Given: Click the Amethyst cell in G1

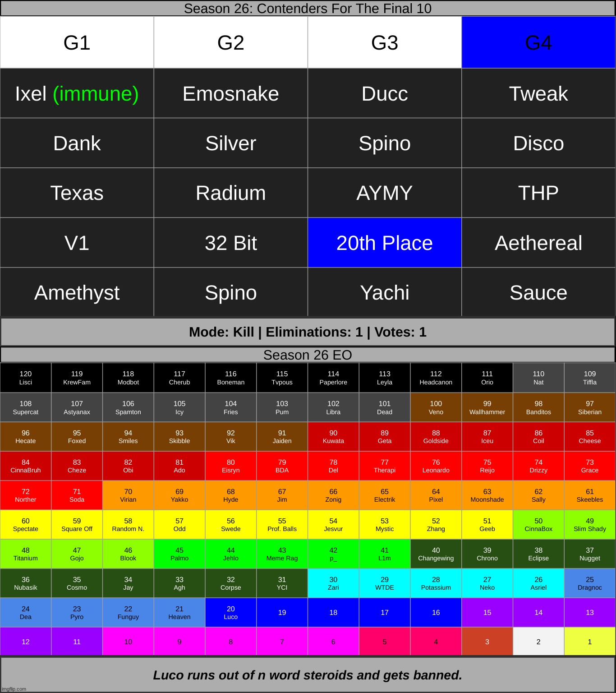Looking at the screenshot, I should 77,292.
